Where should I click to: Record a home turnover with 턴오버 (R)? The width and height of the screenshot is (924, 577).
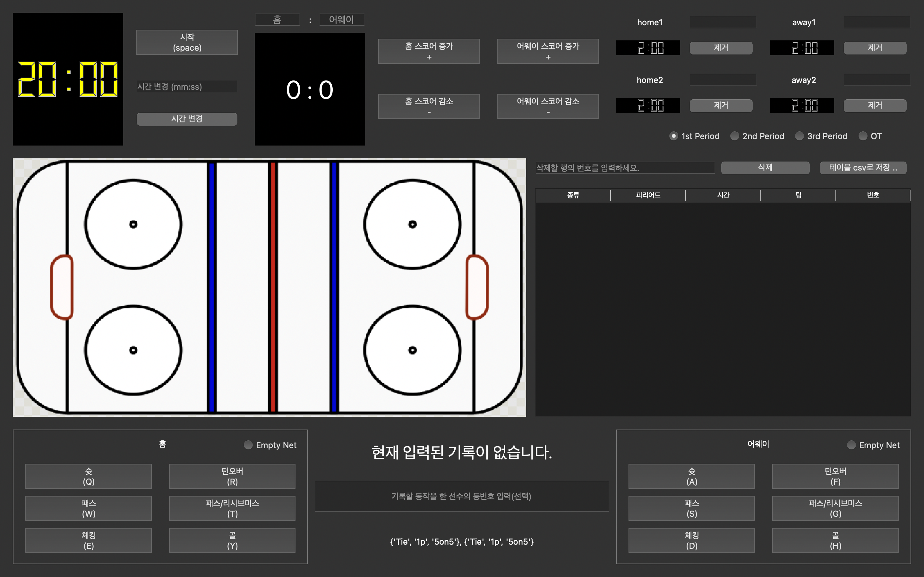232,476
